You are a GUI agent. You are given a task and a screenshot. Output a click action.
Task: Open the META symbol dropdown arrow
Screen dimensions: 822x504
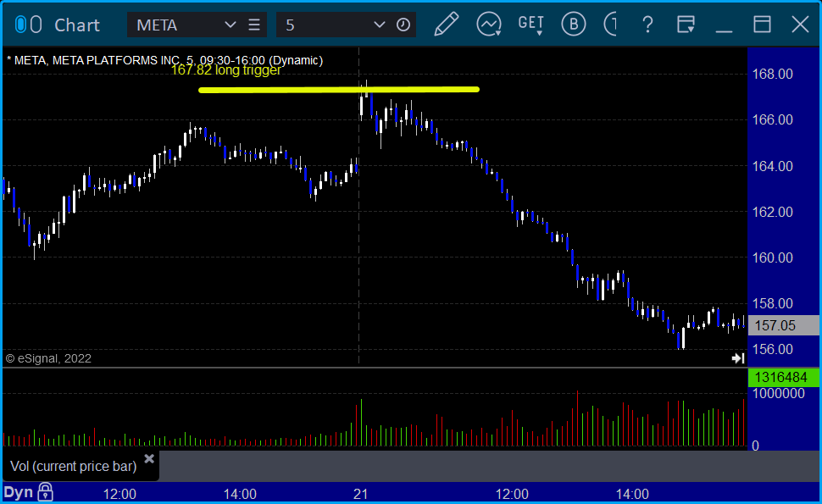point(230,25)
